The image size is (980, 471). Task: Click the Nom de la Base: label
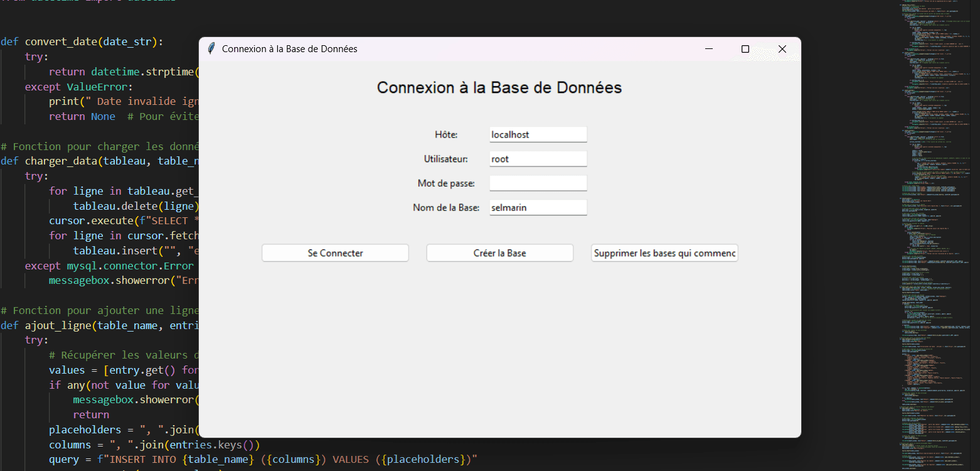[446, 208]
